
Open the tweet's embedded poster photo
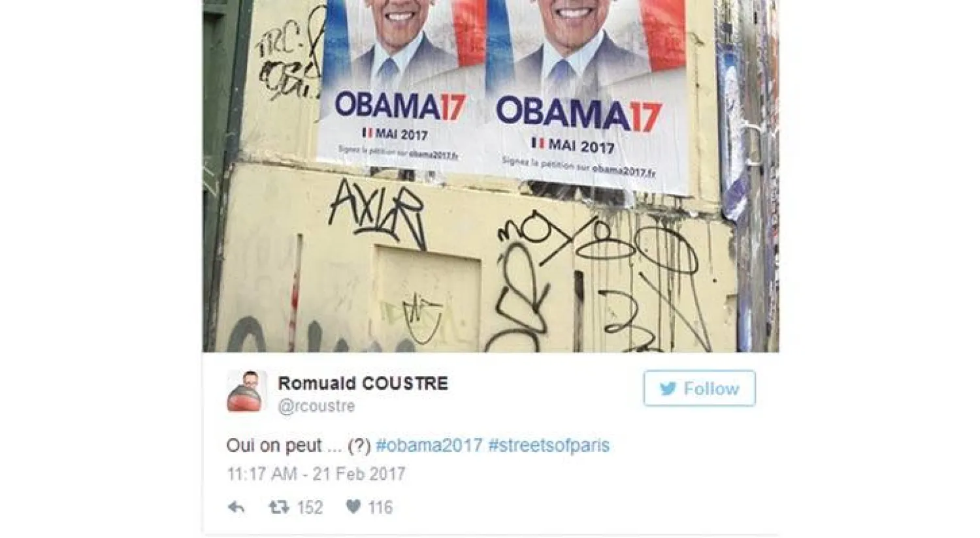click(x=491, y=176)
